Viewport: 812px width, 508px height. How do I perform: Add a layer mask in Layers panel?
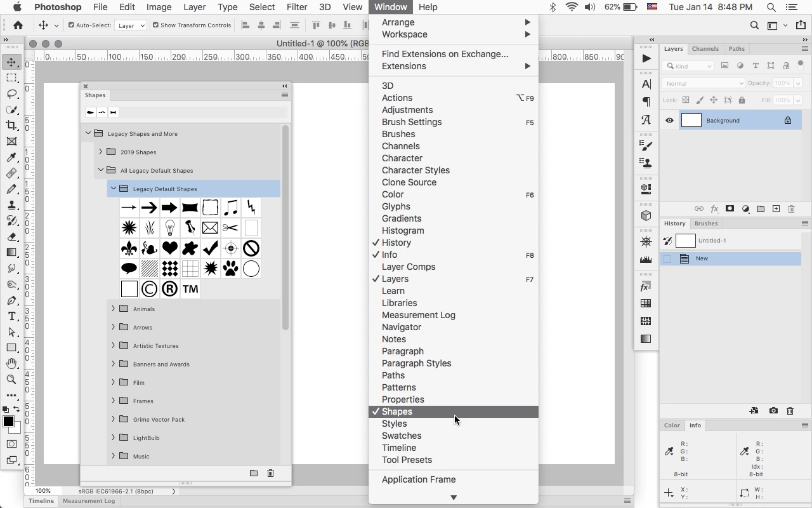pyautogui.click(x=730, y=209)
